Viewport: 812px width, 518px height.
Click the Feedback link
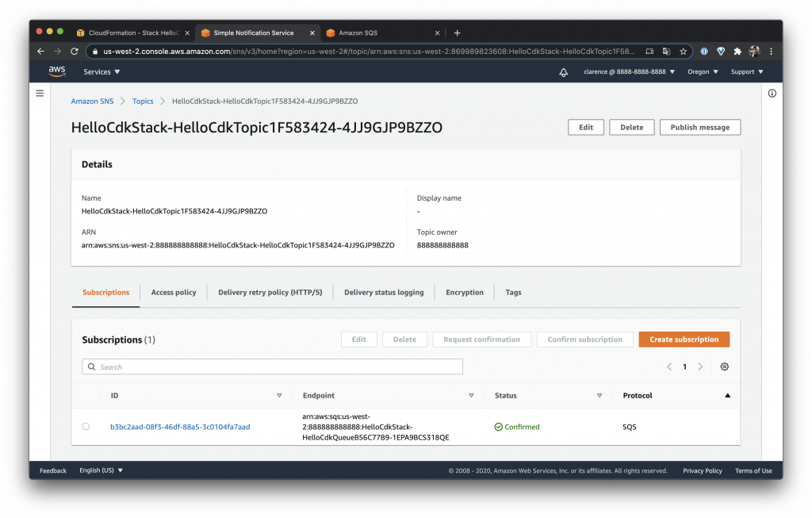(x=53, y=470)
